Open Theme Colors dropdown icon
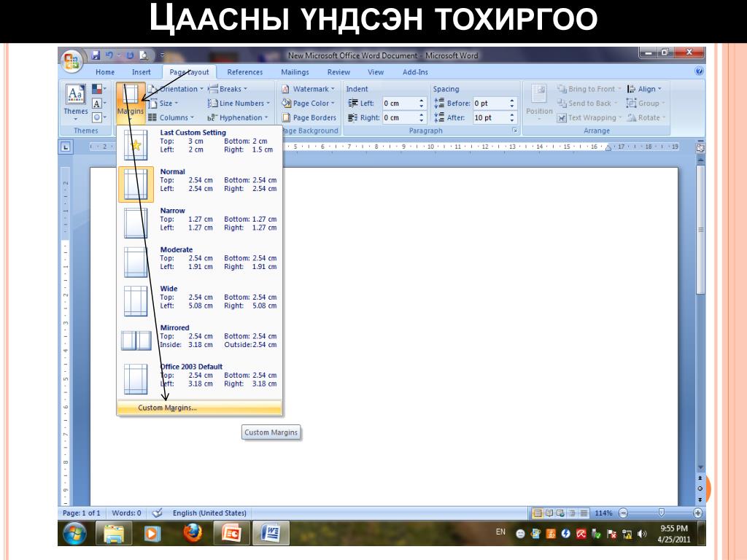Image resolution: width=747 pixels, height=560 pixels. tap(98, 89)
